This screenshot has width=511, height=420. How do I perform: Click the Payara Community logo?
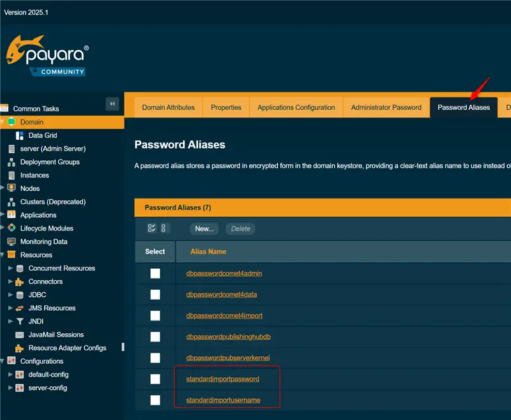(x=47, y=56)
